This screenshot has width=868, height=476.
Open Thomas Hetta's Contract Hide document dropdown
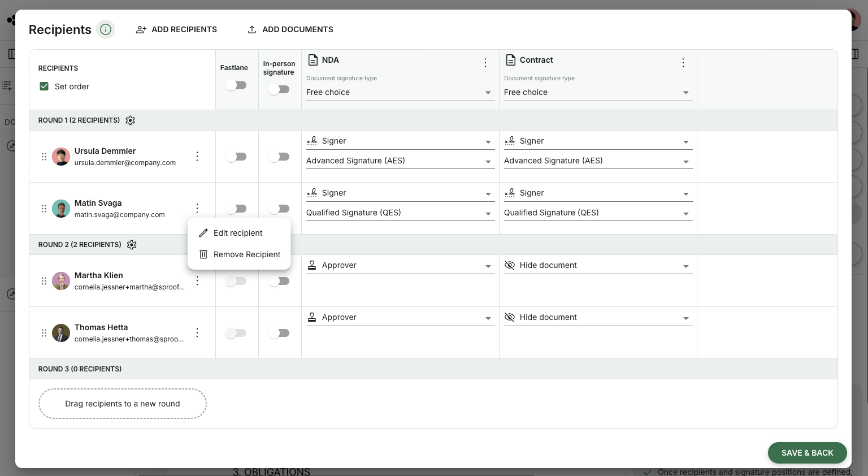coord(598,318)
